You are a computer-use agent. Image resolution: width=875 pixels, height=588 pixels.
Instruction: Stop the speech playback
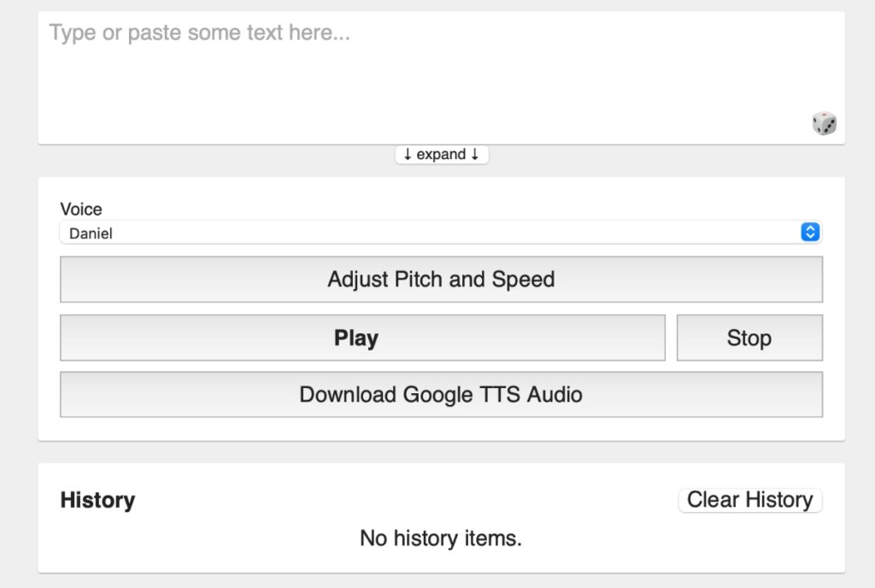tap(749, 338)
